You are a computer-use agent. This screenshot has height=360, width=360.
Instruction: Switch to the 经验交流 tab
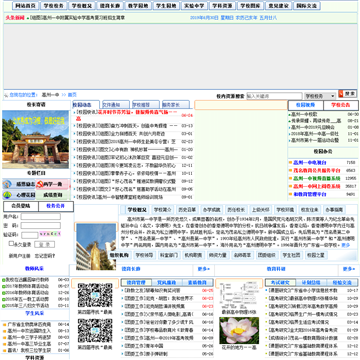click(342, 283)
